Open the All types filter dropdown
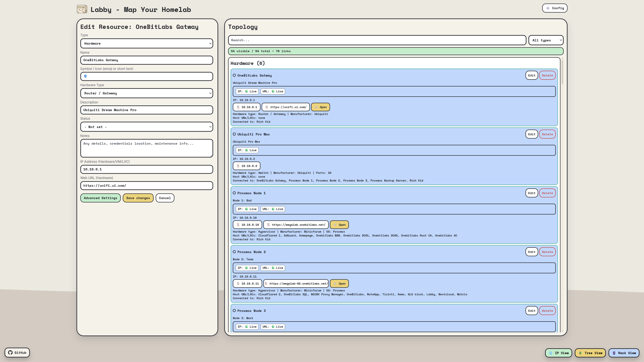644x362 pixels. (546, 40)
